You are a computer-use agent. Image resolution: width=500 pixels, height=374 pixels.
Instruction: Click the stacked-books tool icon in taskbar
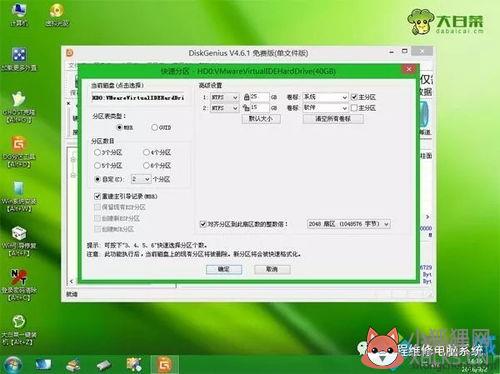pos(73,365)
